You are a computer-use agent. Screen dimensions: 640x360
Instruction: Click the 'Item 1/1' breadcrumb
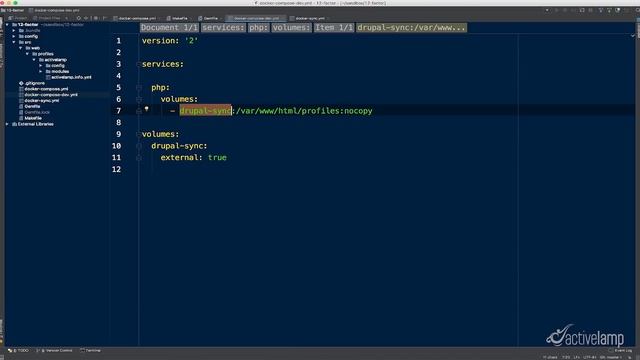[333, 28]
